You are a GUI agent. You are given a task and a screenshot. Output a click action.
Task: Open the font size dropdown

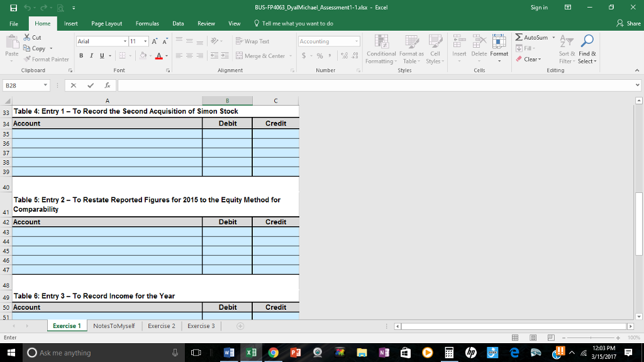coord(147,40)
